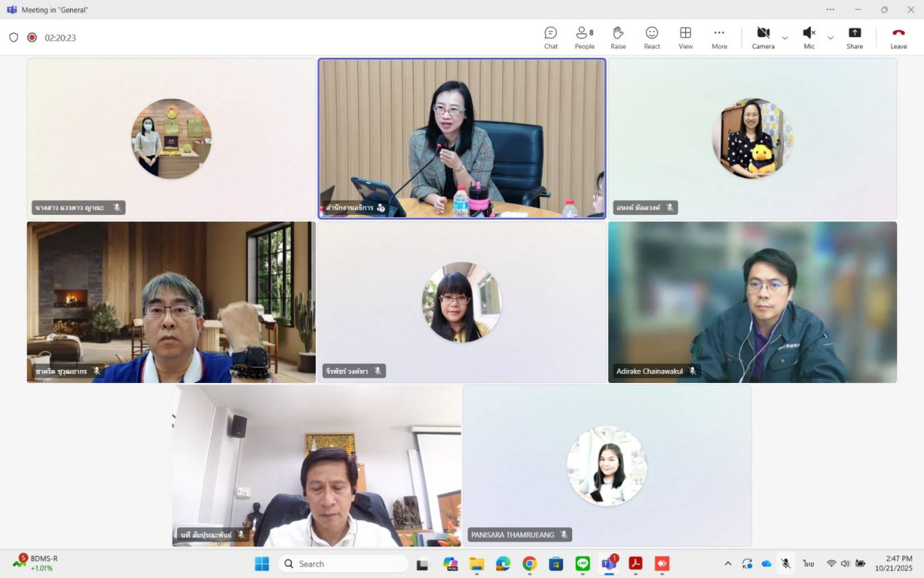Click the Share screen icon
Viewport: 924px width, 578px height.
pos(854,37)
